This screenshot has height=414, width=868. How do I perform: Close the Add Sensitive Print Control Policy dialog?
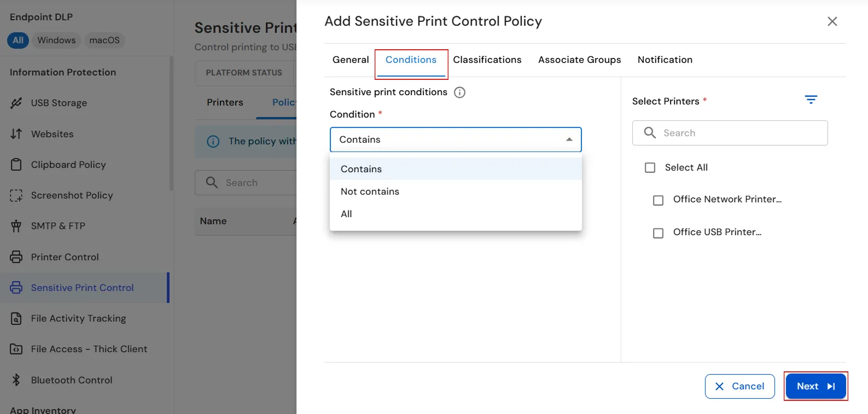[x=832, y=21]
